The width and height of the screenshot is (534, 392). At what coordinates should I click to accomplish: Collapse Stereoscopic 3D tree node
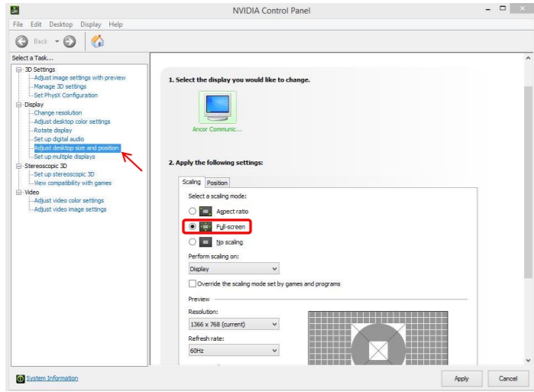coord(19,166)
